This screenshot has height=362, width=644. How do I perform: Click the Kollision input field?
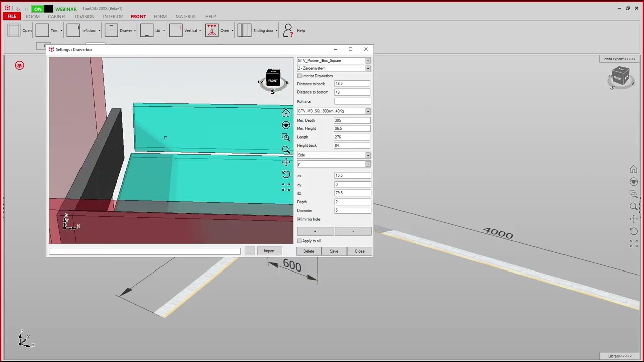[x=352, y=101]
